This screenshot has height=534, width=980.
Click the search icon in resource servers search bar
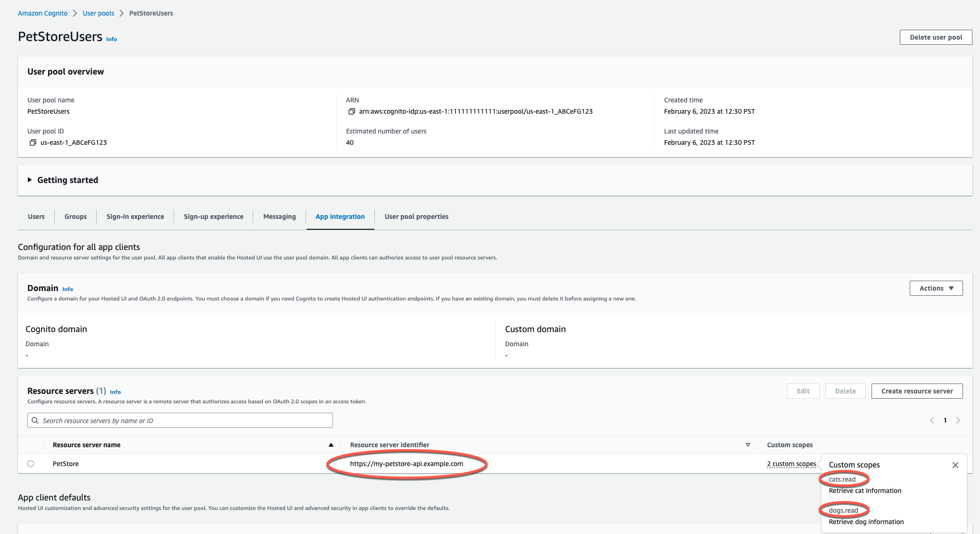pyautogui.click(x=36, y=420)
